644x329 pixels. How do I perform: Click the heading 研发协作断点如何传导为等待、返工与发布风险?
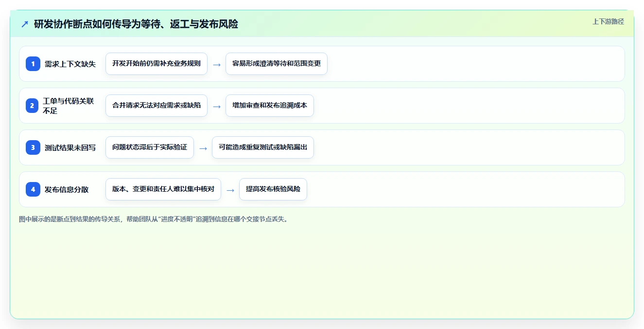136,24
